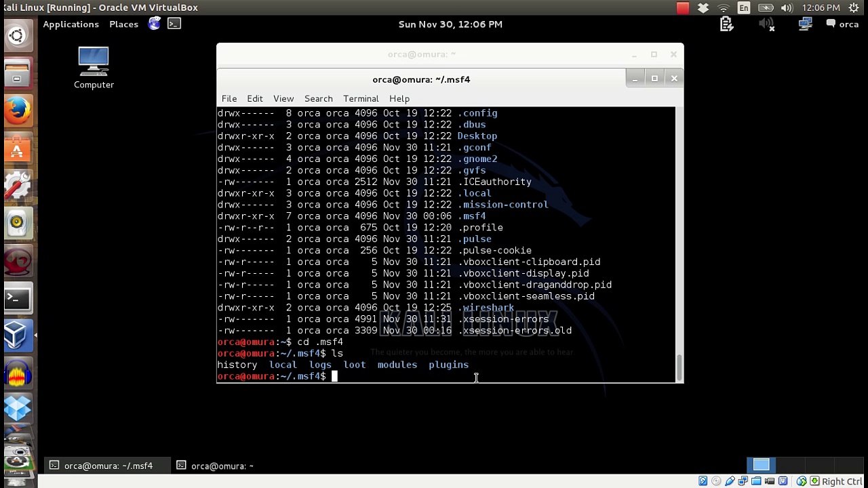Click the history entry in ls output
The height and width of the screenshot is (488, 868).
coord(237,365)
